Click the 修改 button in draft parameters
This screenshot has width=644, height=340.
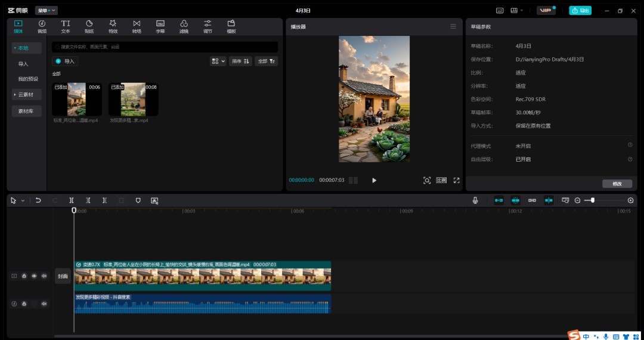pyautogui.click(x=617, y=184)
